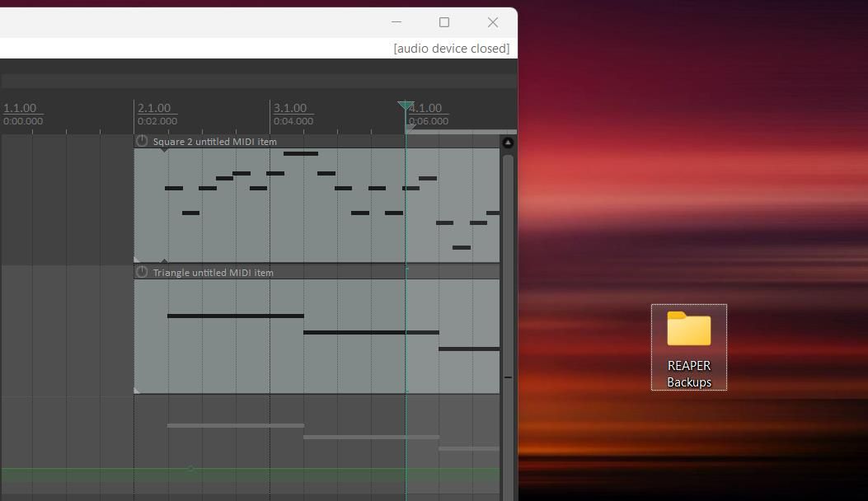Open audio settings via '[audio device closed]' text
The image size is (868, 501).
tap(451, 49)
